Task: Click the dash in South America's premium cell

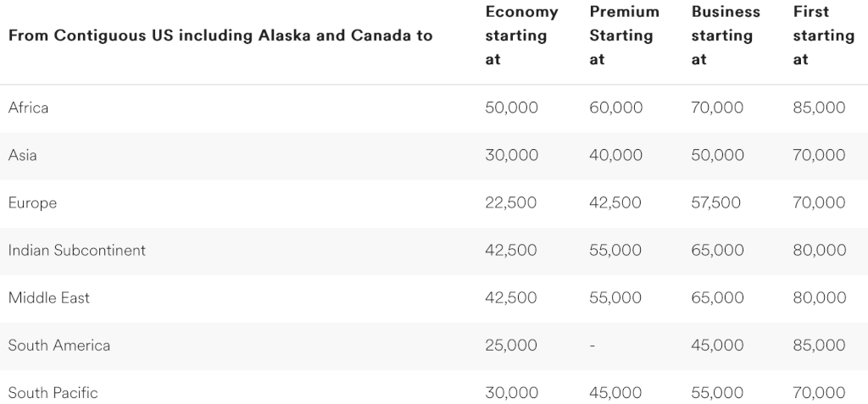Action: (593, 345)
